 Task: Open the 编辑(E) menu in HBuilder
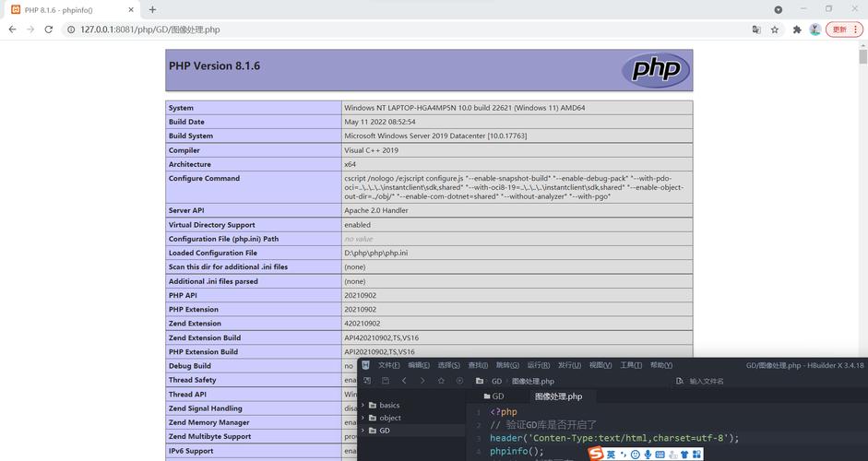point(419,365)
